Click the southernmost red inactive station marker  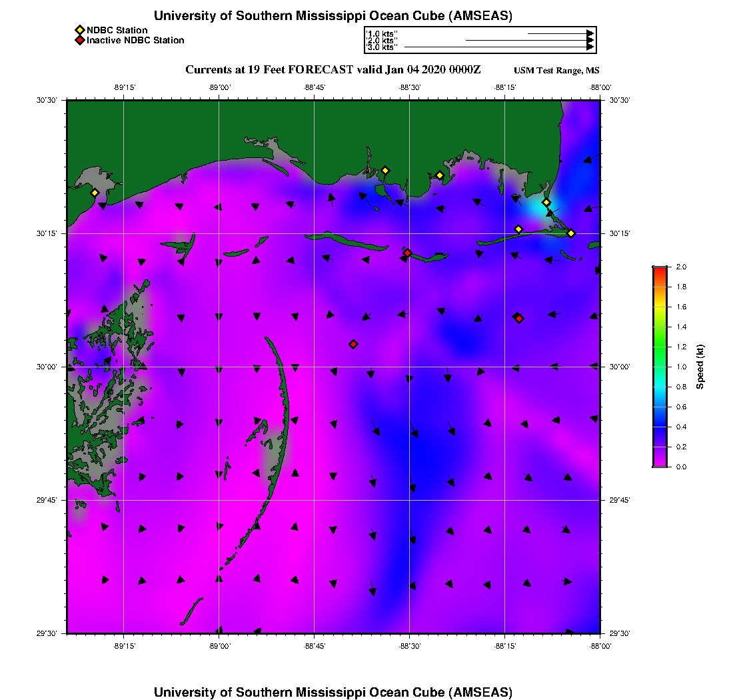353,344
